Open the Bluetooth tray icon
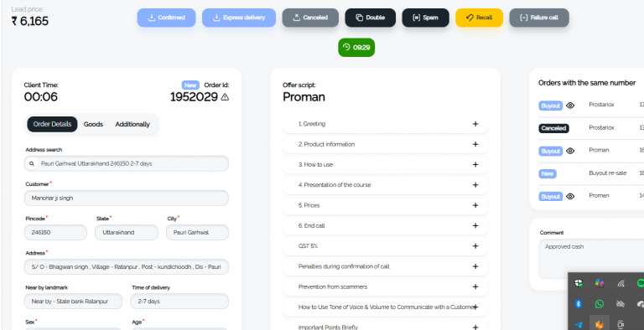 pyautogui.click(x=579, y=304)
